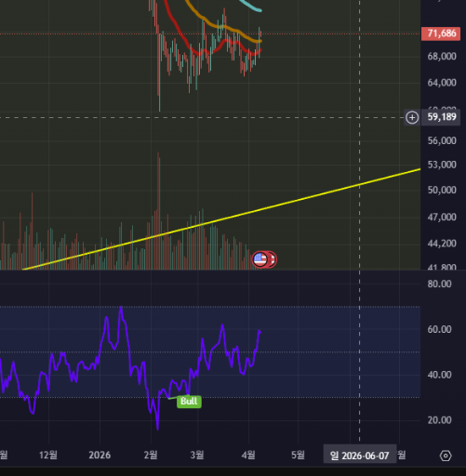The height and width of the screenshot is (476, 466).
Task: Click the 2월 label on time axis
Action: point(151,455)
